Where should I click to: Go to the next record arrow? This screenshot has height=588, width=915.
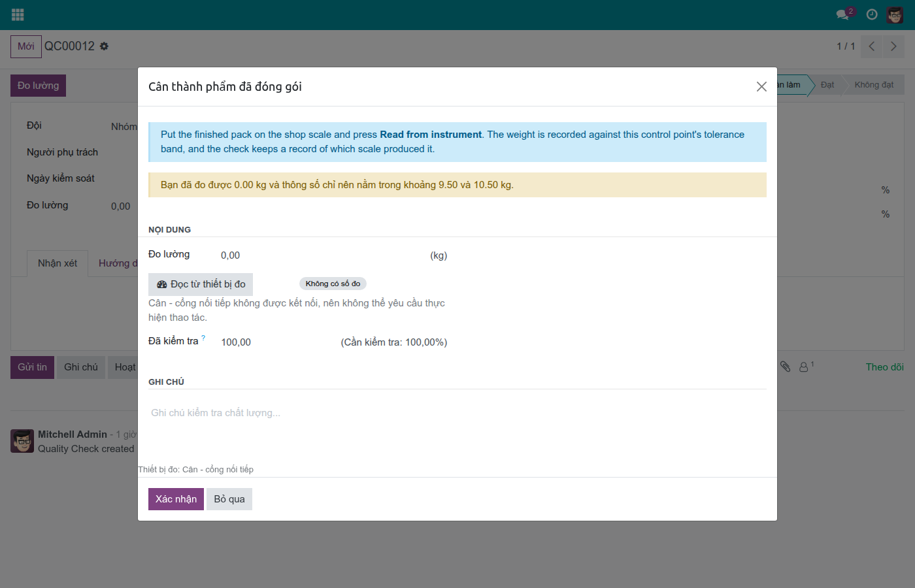[893, 46]
